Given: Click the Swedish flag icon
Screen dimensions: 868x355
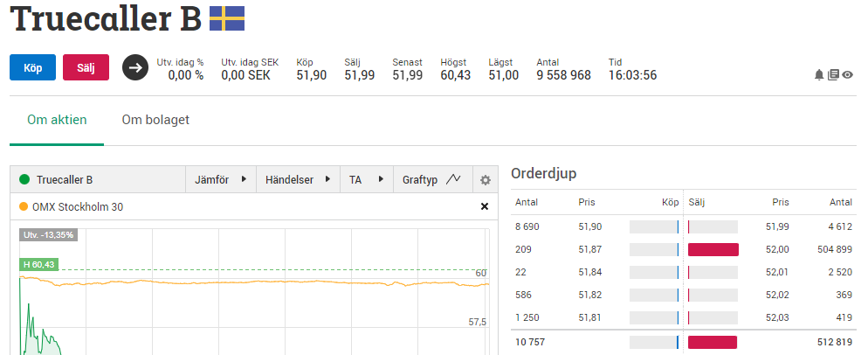Looking at the screenshot, I should click(227, 18).
